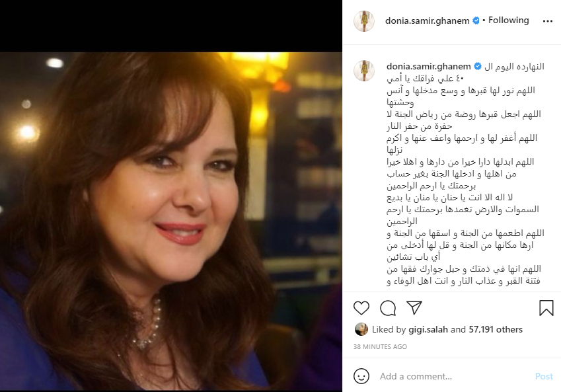
Task: Open donia.samir.ghanem profile from caption username
Action: (429, 67)
